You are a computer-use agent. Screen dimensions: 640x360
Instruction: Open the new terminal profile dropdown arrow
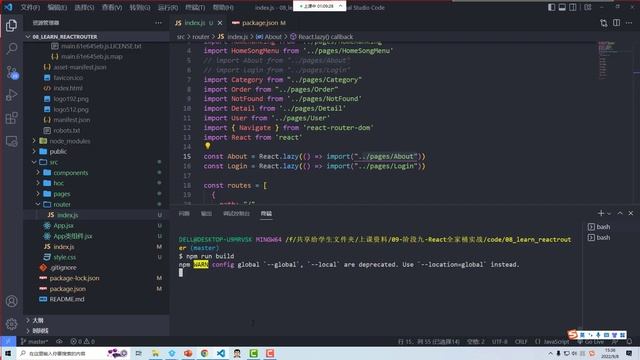point(609,213)
